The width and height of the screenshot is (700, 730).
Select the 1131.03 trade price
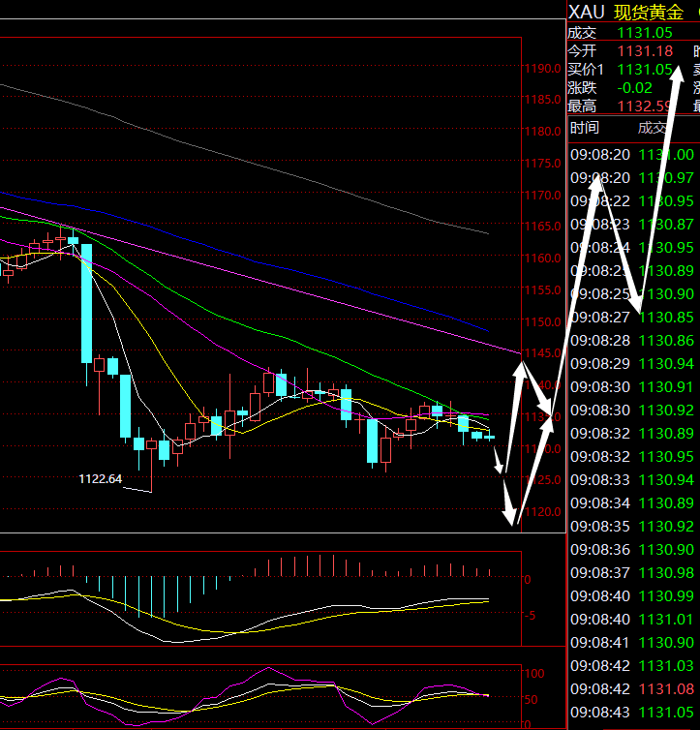click(x=666, y=666)
